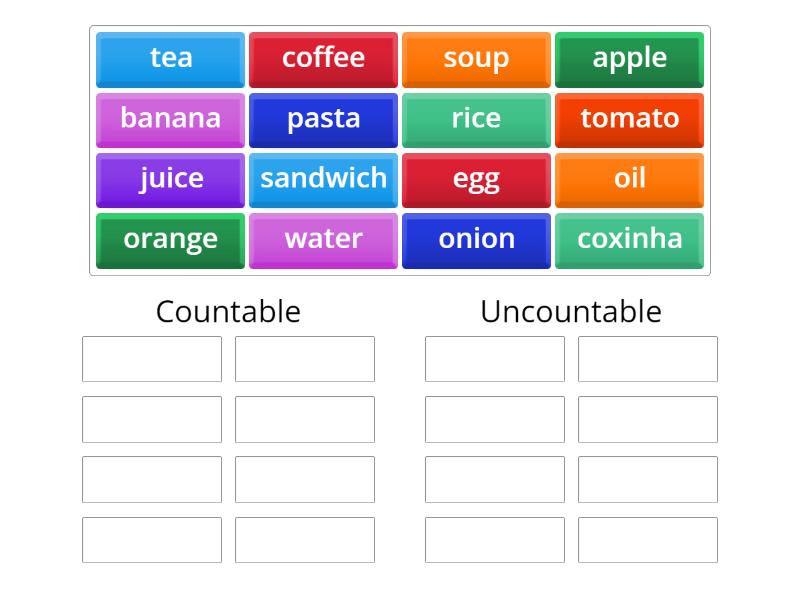
Task: Click the top empty slot under Uncountable
Action: pos(494,359)
